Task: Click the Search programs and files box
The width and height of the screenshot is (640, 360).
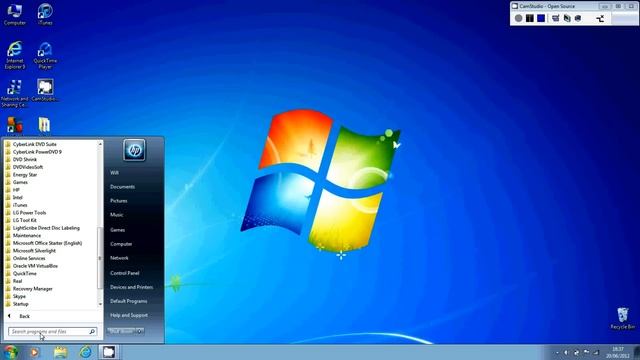Action: click(52, 331)
